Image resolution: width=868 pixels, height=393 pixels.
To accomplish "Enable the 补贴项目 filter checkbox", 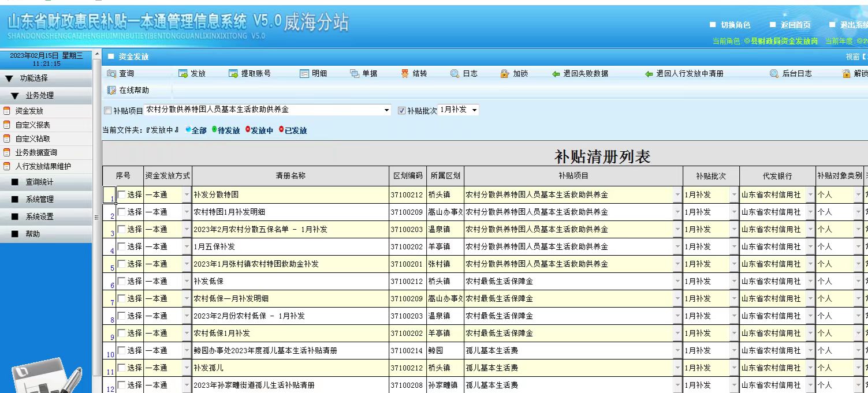I will coord(107,111).
